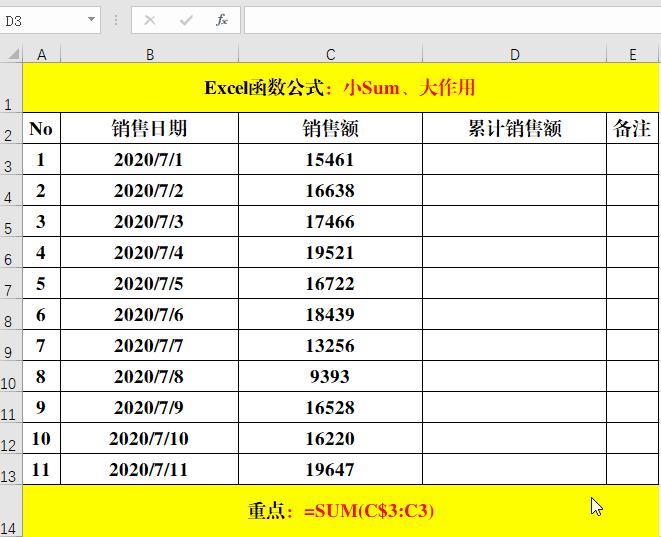Image resolution: width=661 pixels, height=537 pixels.
Task: Click the '累计销售额' header cell
Action: coord(515,128)
